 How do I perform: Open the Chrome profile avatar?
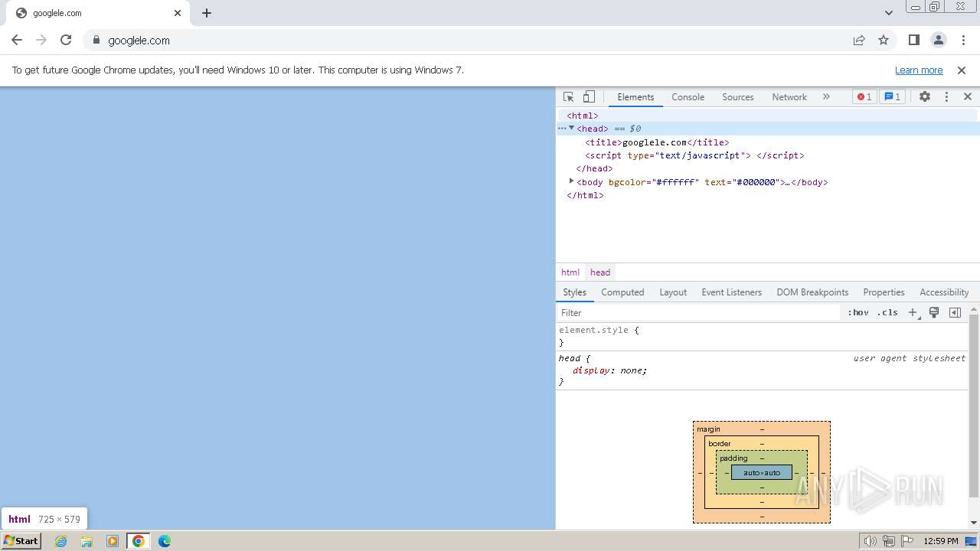click(939, 40)
